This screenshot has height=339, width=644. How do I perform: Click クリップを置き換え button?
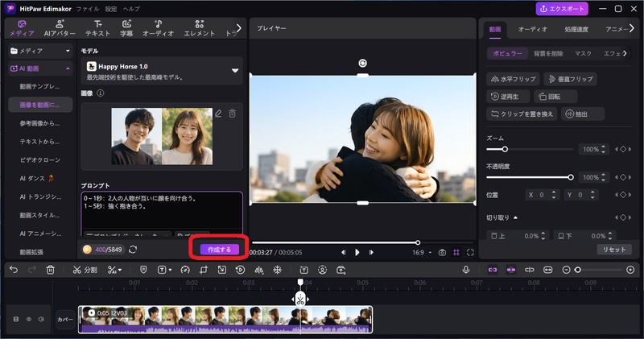tap(522, 114)
